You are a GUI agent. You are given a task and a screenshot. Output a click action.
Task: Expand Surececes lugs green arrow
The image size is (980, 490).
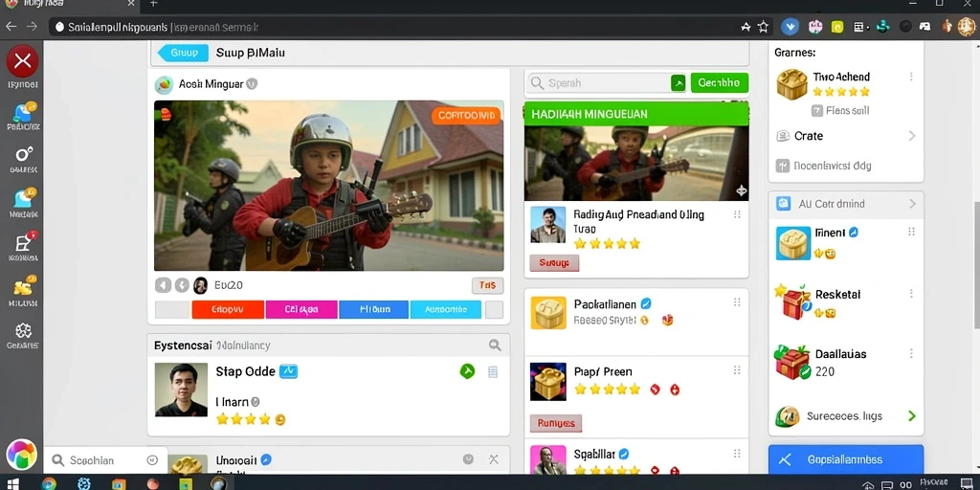pos(911,415)
